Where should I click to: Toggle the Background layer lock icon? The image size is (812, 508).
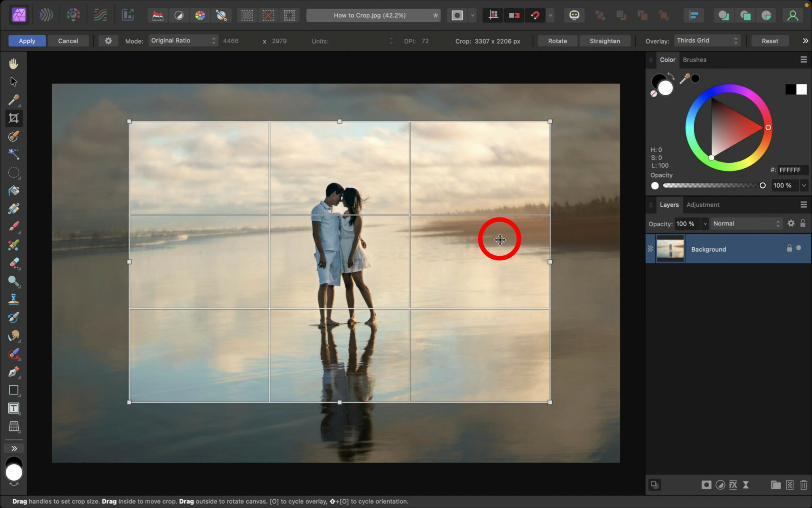tap(789, 248)
